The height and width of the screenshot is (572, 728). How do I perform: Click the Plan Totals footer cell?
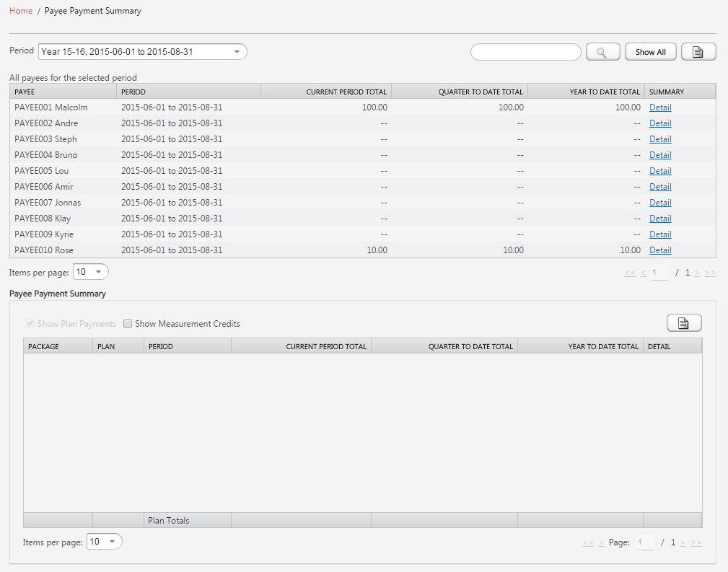188,521
